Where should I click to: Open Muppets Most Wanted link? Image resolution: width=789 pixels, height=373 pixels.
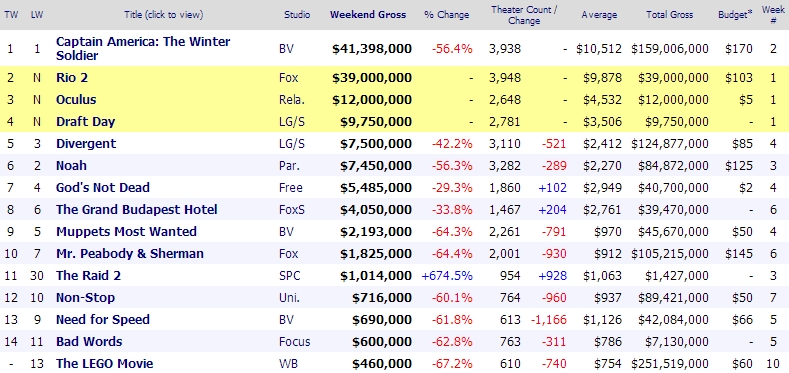pyautogui.click(x=126, y=232)
